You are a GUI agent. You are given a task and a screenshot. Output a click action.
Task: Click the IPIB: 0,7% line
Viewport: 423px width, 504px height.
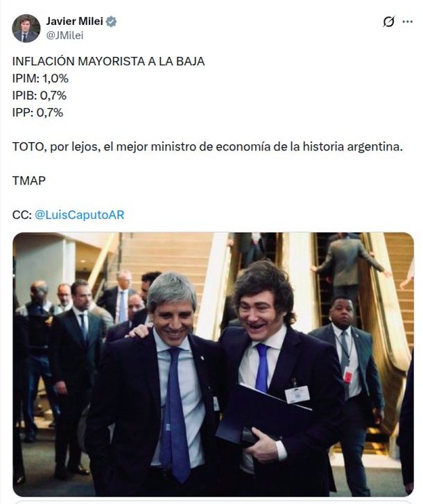(x=40, y=96)
